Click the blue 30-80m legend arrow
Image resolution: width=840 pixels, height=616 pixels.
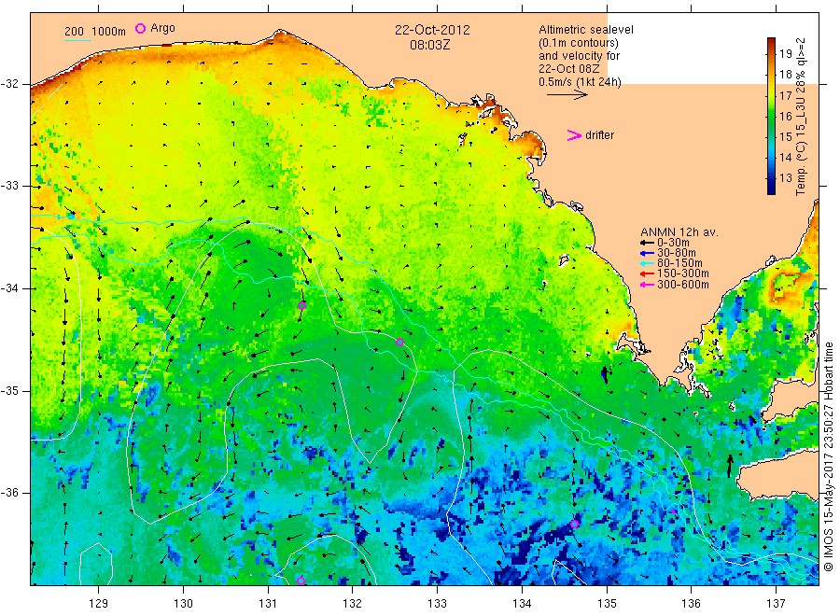648,253
